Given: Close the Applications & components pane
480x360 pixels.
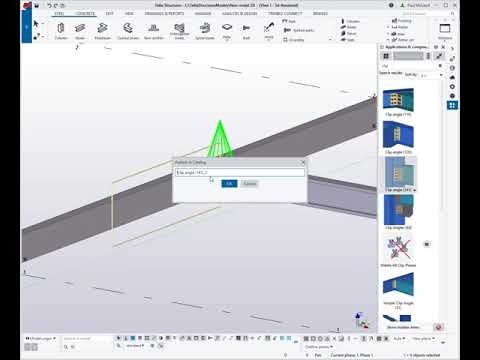Looking at the screenshot, I should pos(443,47).
